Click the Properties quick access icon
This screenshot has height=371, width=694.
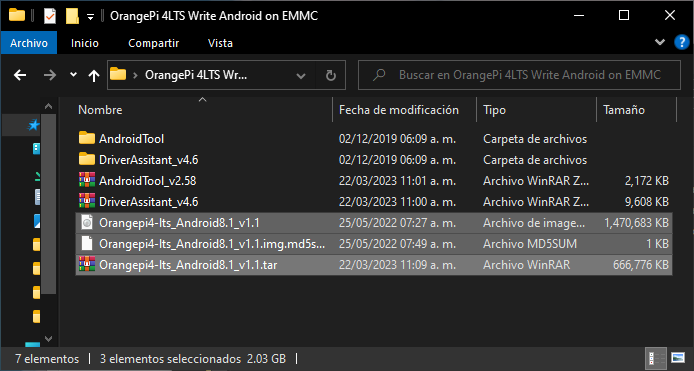point(50,16)
